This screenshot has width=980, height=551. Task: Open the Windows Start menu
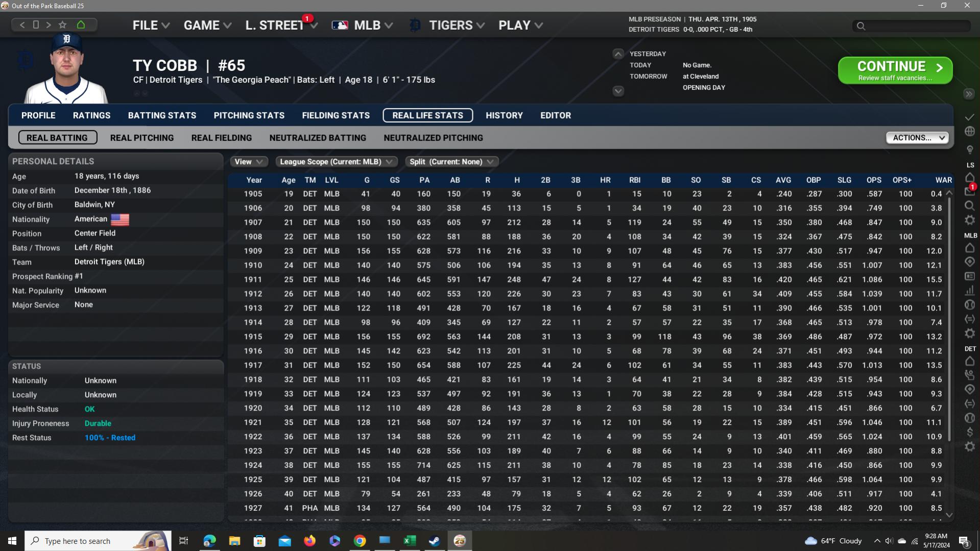(12, 541)
